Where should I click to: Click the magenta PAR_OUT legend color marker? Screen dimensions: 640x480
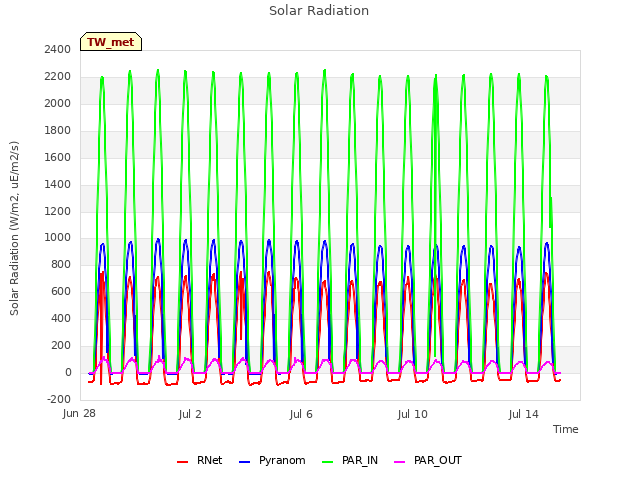[x=400, y=462]
